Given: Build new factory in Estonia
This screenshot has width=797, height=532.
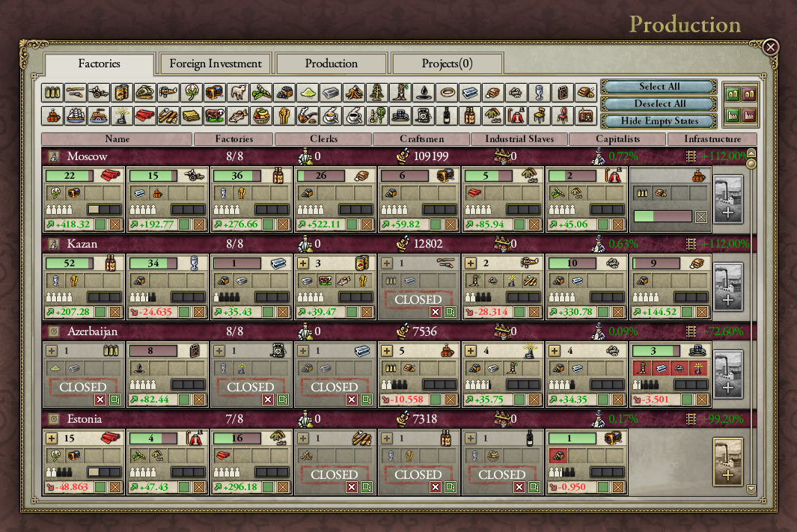Looking at the screenshot, I should (728, 462).
